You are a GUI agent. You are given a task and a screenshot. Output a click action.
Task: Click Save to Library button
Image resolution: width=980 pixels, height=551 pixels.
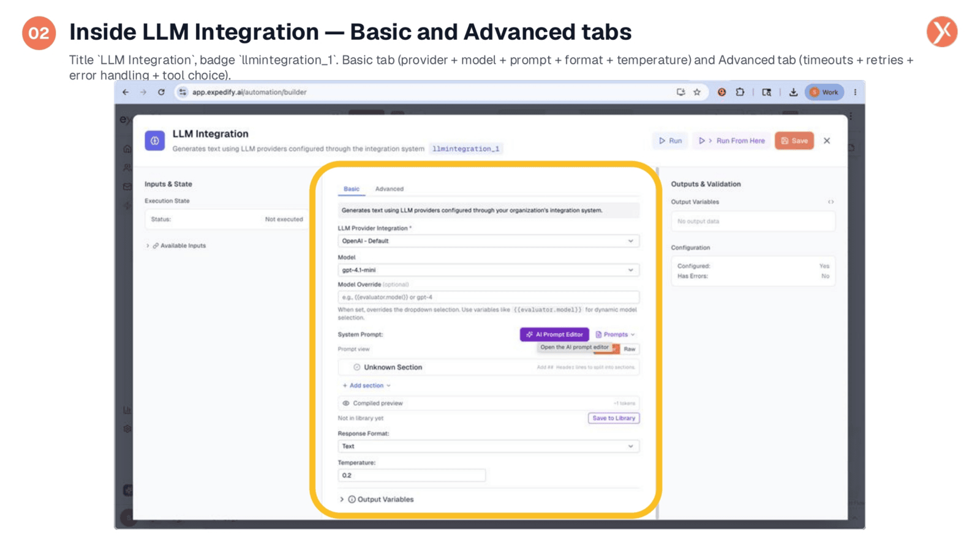click(x=614, y=418)
